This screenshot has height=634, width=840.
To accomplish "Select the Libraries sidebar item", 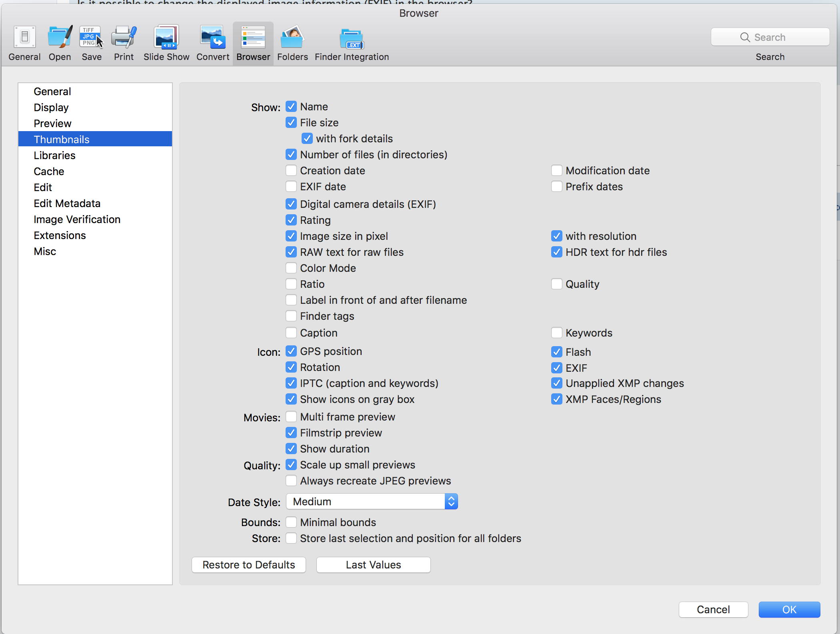I will 54,155.
